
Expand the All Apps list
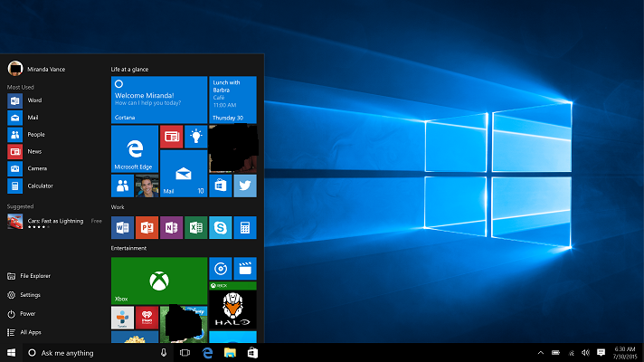click(x=30, y=332)
